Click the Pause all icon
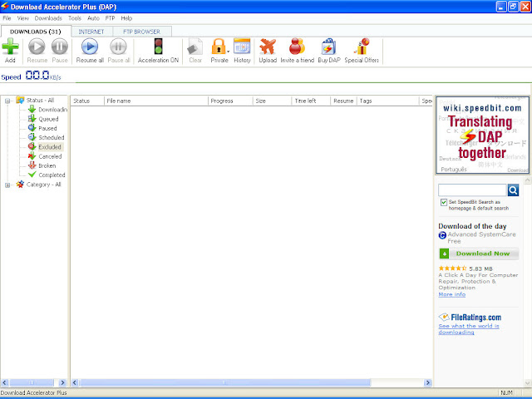 click(118, 47)
